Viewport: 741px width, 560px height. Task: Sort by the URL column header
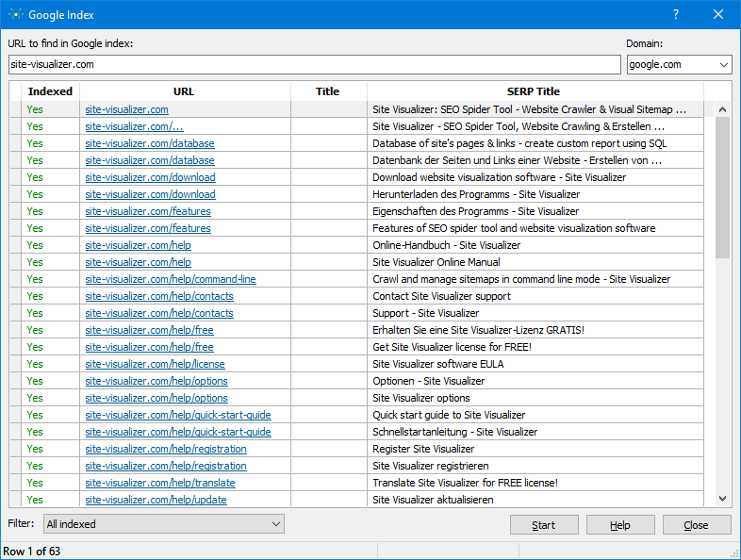click(x=184, y=91)
